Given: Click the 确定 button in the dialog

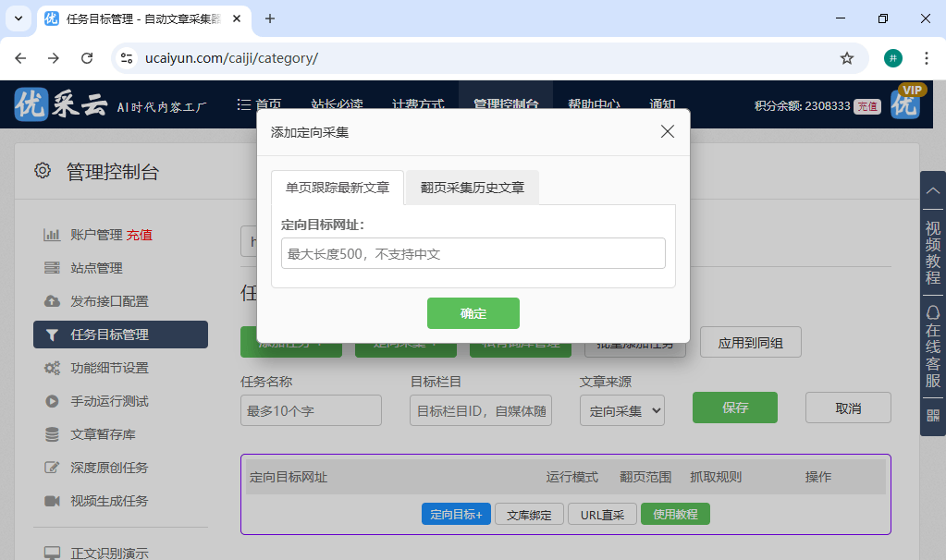Looking at the screenshot, I should coord(473,313).
